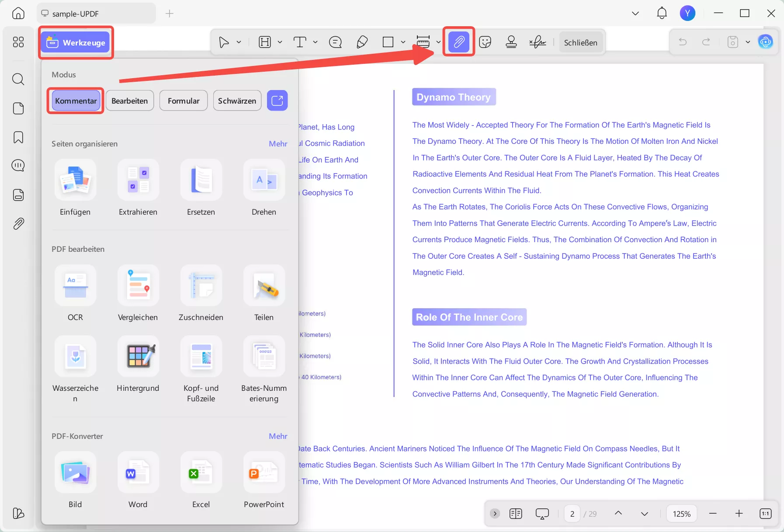Go to home screen icon

click(18, 13)
